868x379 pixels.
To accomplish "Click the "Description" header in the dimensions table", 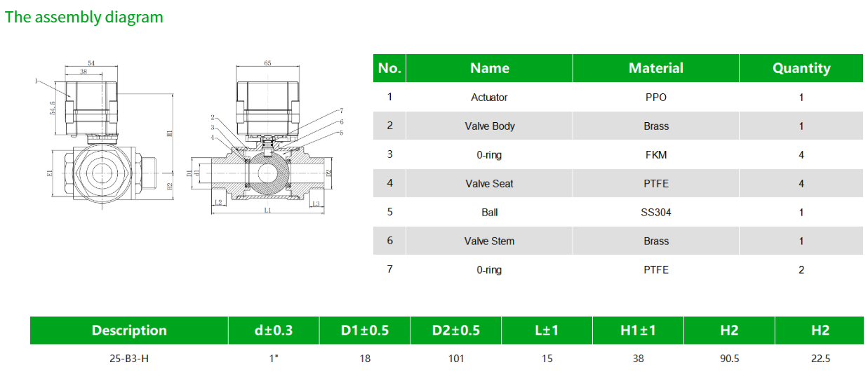I will pos(129,331).
